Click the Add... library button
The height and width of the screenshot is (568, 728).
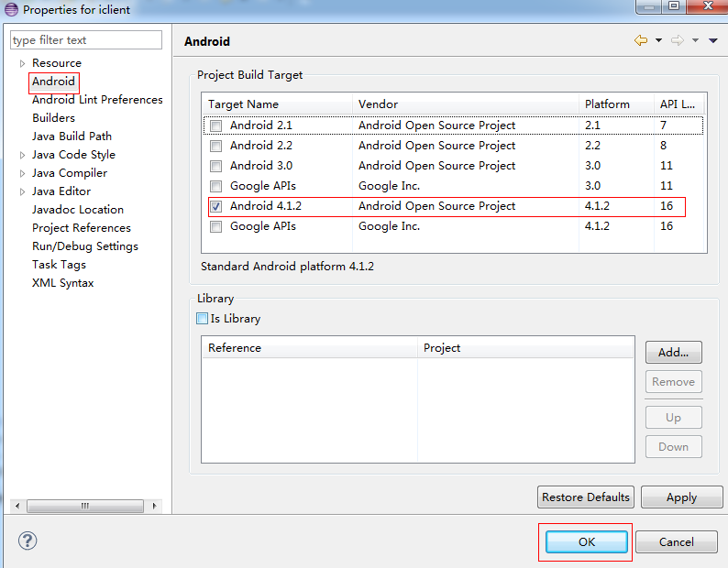coord(673,353)
